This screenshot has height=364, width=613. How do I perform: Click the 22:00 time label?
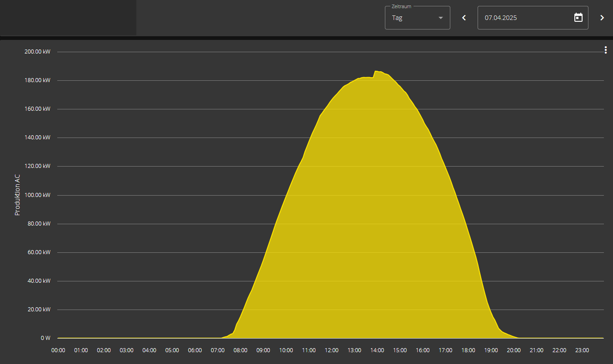point(559,350)
